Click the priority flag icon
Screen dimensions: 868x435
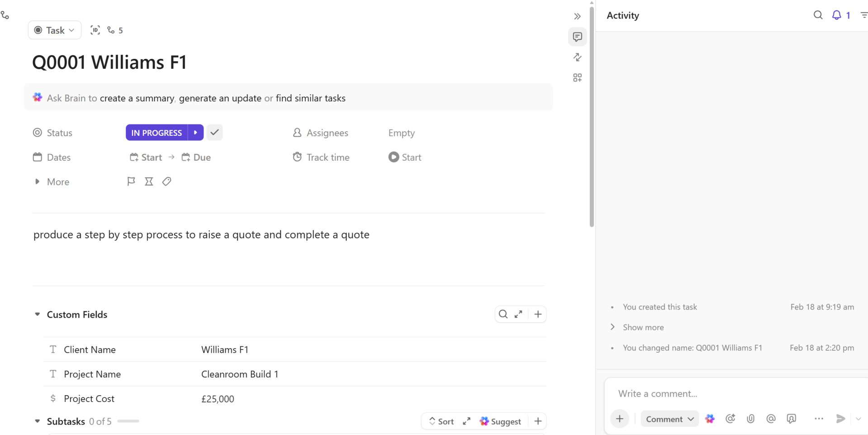pyautogui.click(x=131, y=182)
